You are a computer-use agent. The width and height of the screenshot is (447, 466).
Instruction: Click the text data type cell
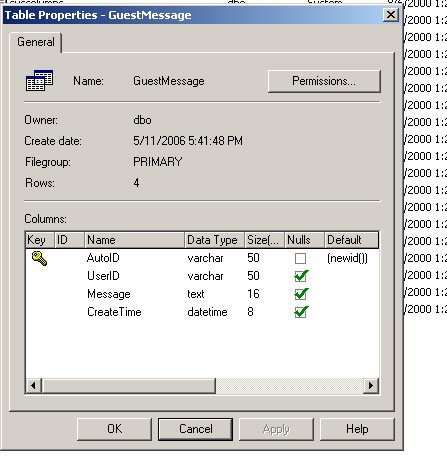196,294
